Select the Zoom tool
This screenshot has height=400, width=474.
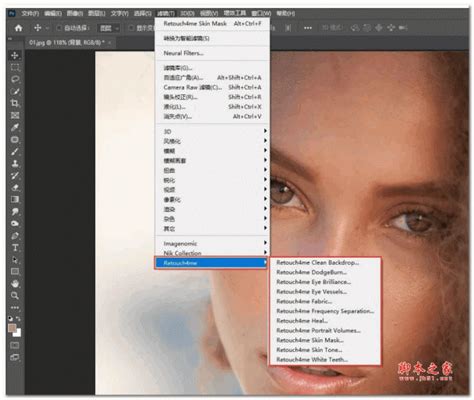pyautogui.click(x=15, y=296)
